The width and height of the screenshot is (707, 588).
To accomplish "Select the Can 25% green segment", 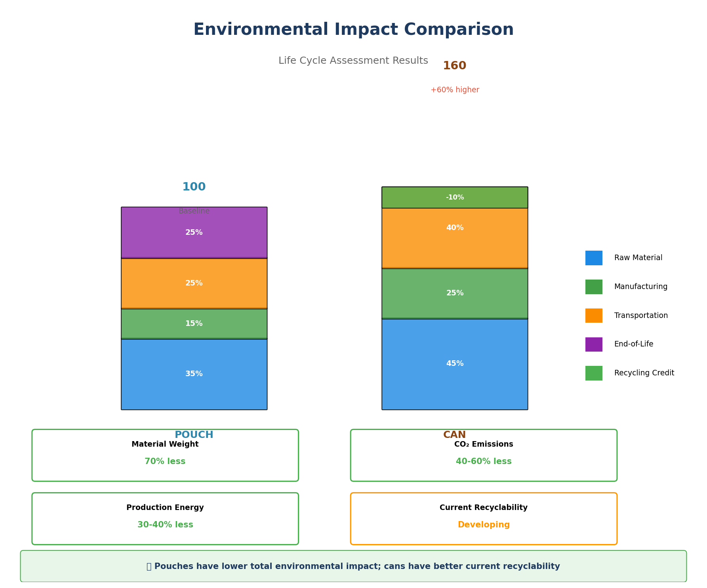I will [x=455, y=293].
